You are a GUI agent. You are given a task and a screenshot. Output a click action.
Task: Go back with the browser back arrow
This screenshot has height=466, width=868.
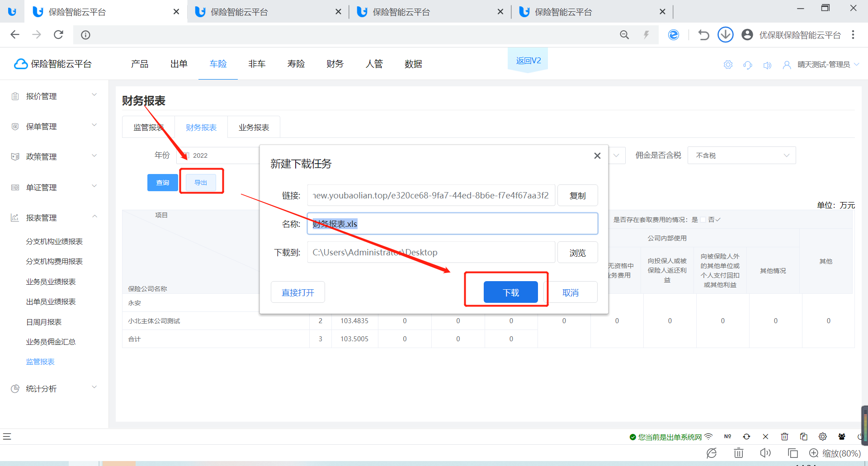click(x=15, y=35)
